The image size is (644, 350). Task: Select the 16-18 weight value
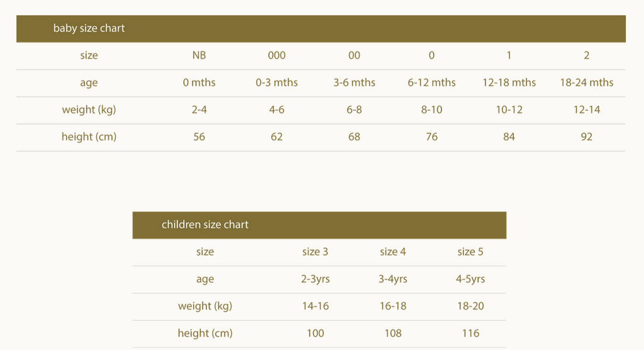392,306
